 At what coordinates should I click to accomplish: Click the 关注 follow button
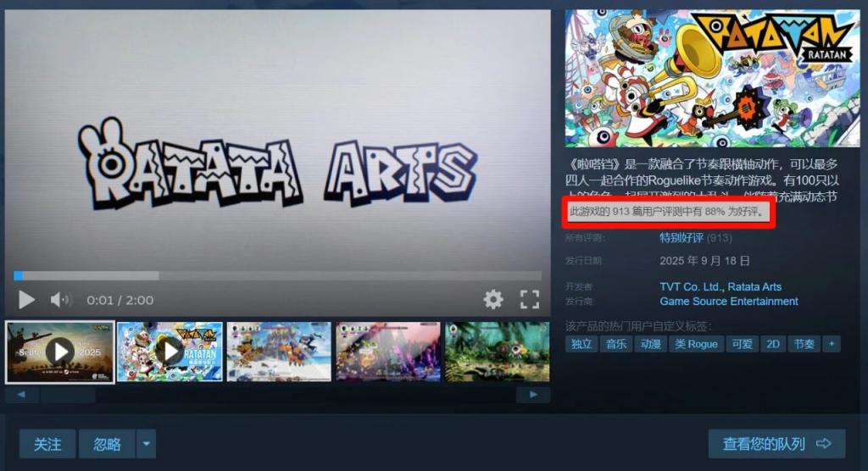47,444
